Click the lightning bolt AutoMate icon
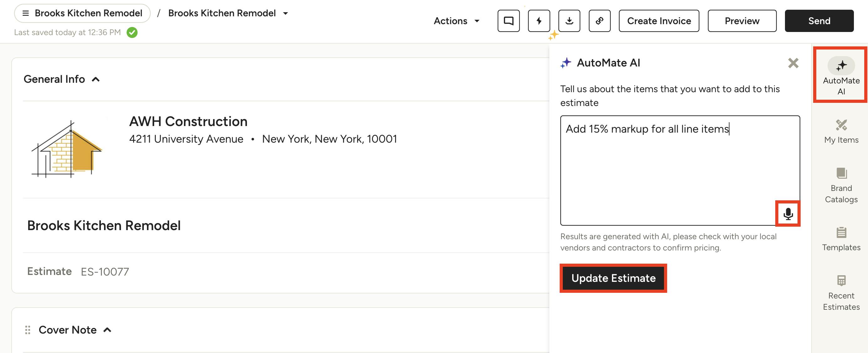868x353 pixels. [x=539, y=21]
